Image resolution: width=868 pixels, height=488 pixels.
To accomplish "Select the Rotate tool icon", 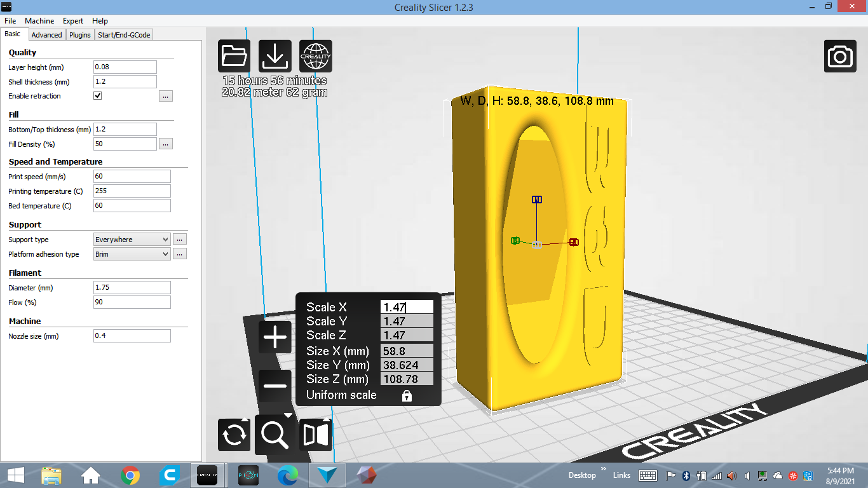I will point(234,435).
